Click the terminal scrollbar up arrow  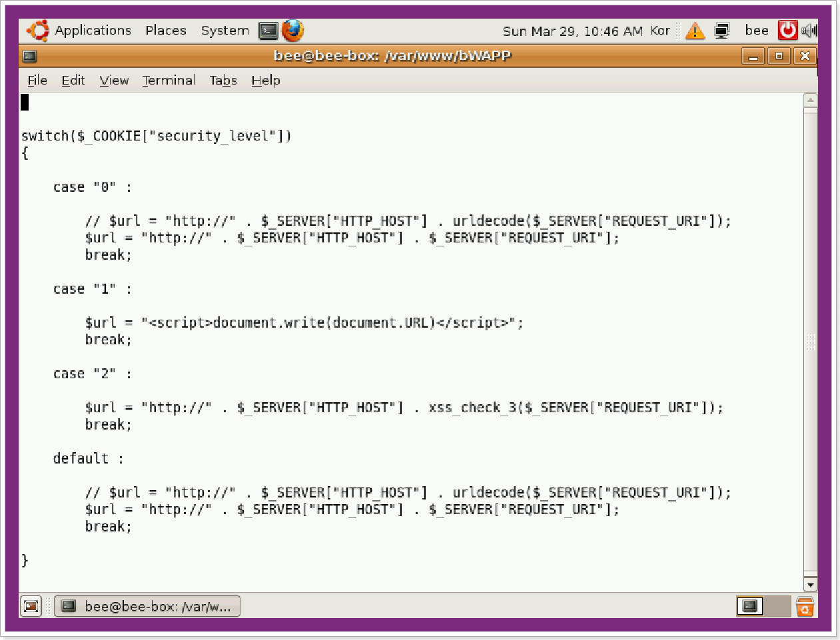click(x=810, y=100)
